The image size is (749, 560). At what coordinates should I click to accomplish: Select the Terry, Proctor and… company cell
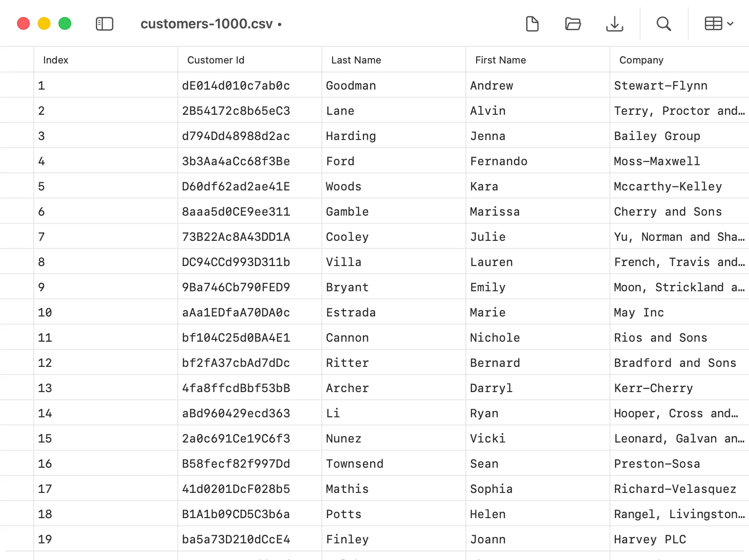coord(680,110)
